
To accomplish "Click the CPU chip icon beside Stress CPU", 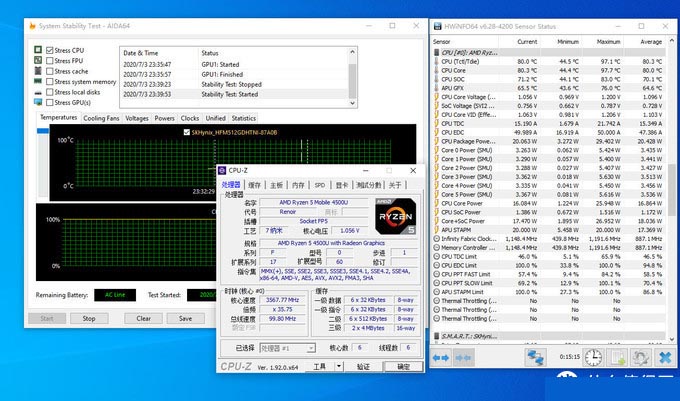I will [38, 50].
